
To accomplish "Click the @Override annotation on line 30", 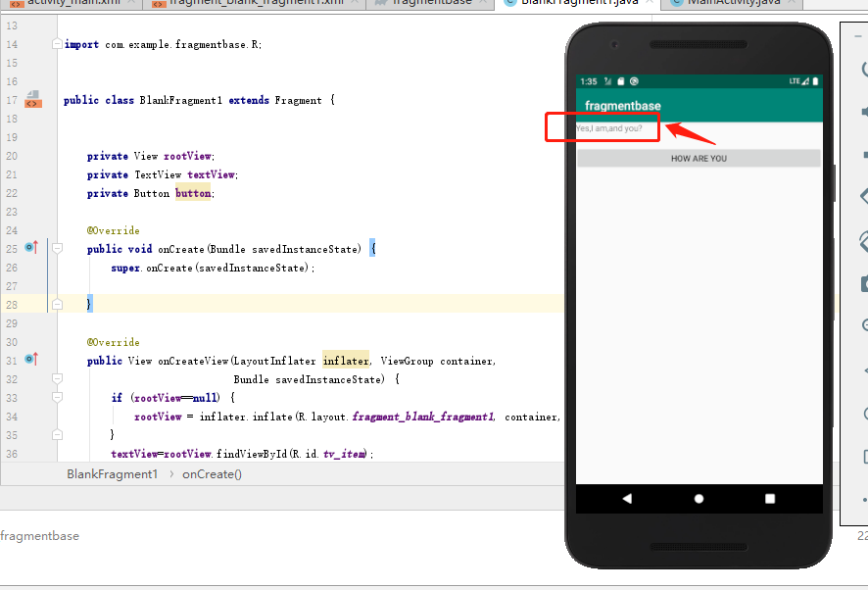I will [113, 342].
